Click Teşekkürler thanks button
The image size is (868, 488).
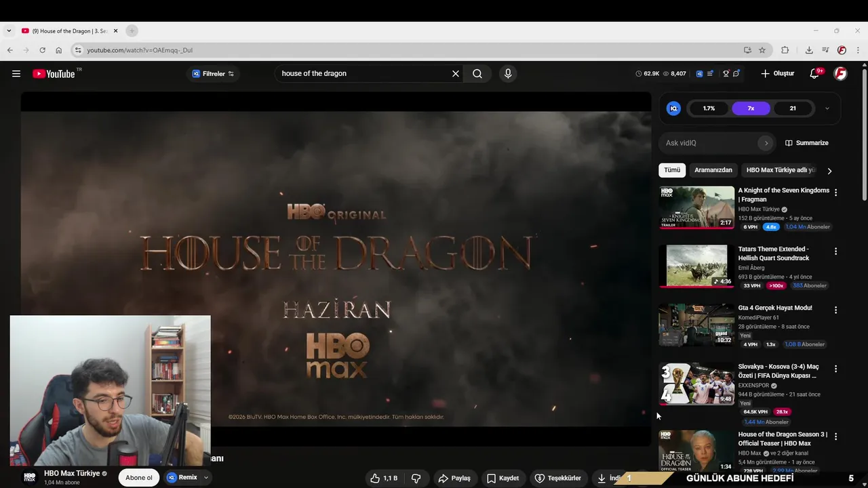tap(558, 478)
